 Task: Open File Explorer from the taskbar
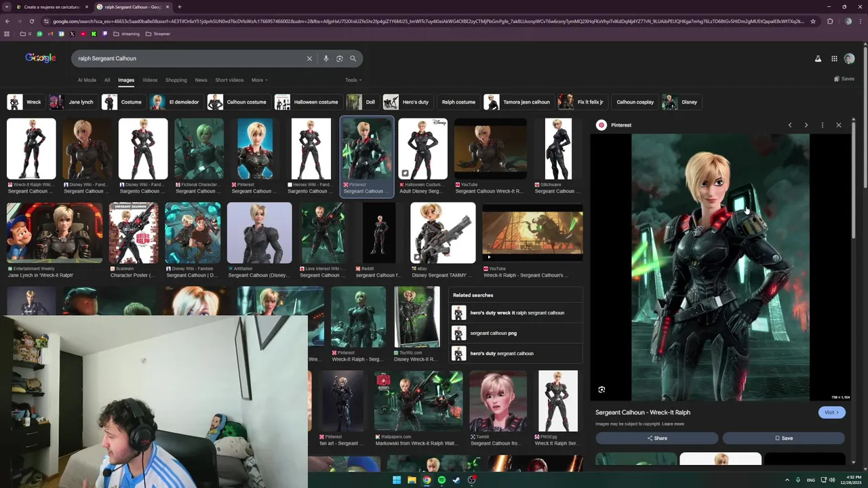(x=412, y=480)
